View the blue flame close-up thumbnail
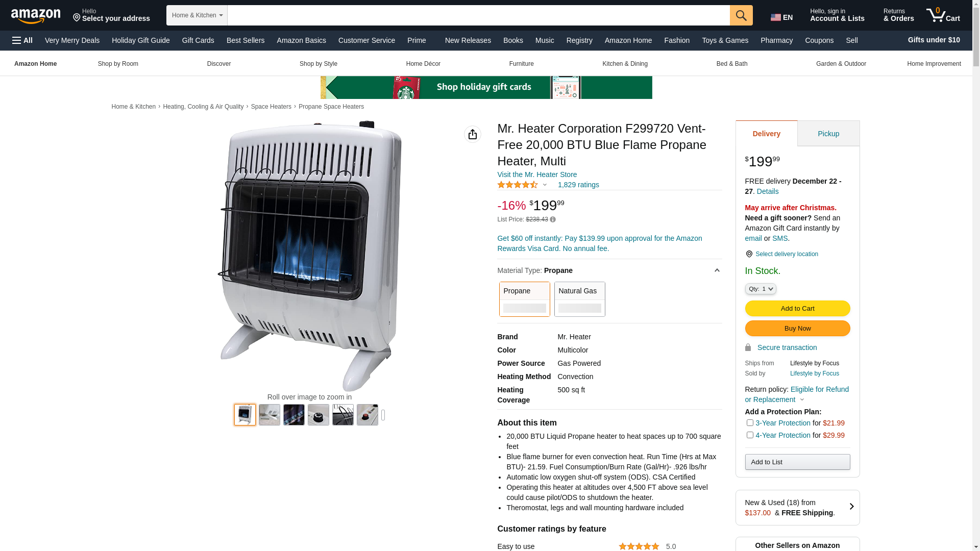This screenshot has width=980, height=551. click(x=294, y=415)
